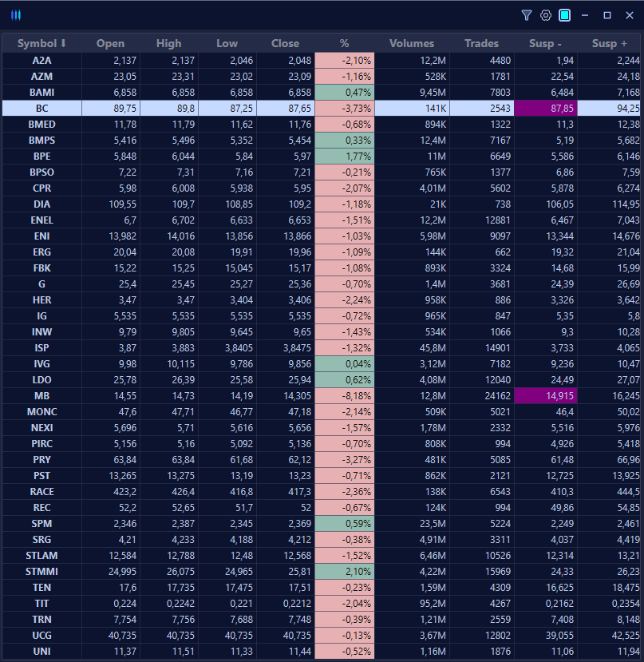
Task: Minimize the watchlist window
Action: 585,16
